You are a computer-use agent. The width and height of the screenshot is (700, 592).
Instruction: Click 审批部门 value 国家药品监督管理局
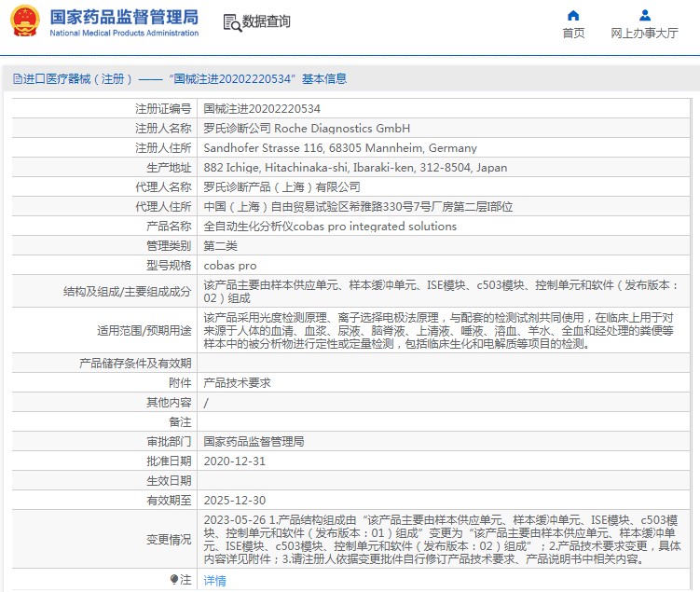(254, 442)
